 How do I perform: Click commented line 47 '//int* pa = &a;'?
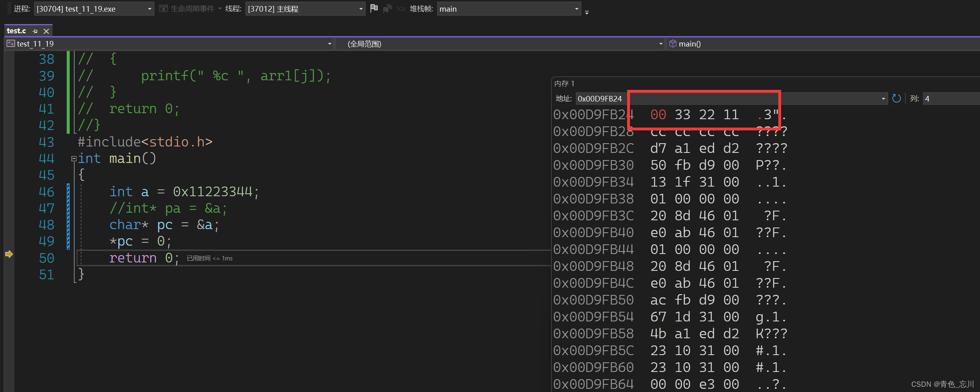pos(168,208)
